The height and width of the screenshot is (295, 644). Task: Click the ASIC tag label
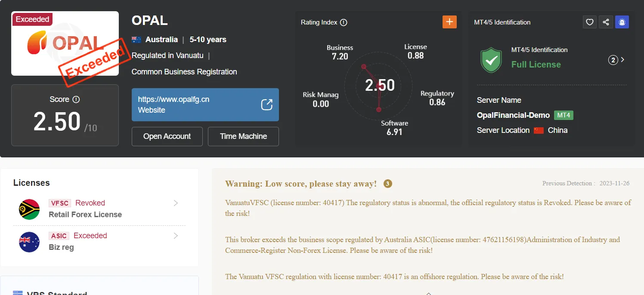[59, 236]
